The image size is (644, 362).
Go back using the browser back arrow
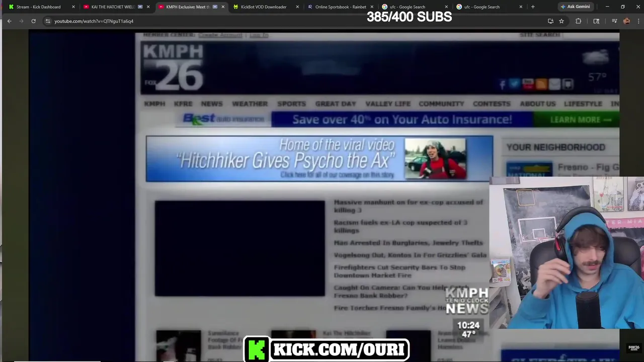(x=9, y=21)
